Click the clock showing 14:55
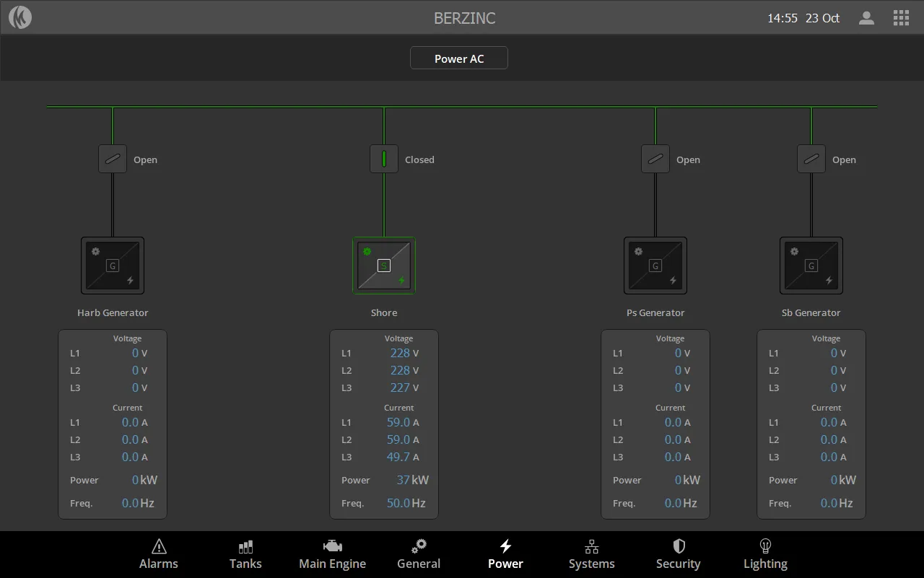The height and width of the screenshot is (578, 924). point(783,18)
